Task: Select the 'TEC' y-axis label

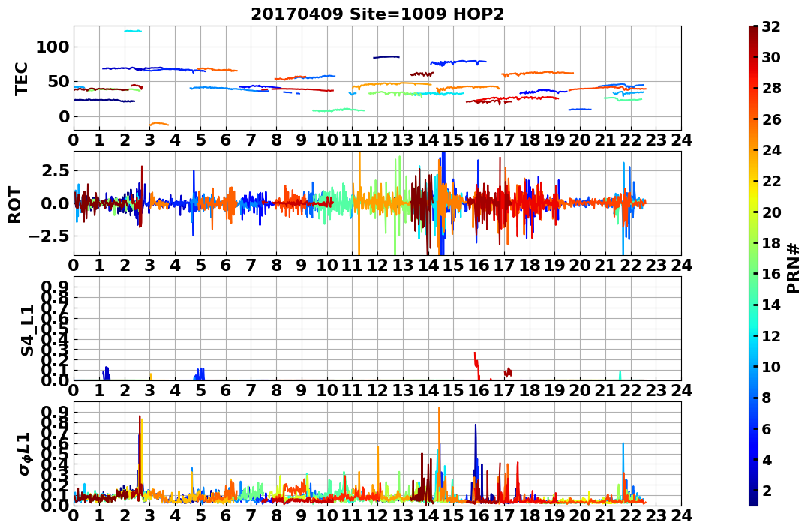Action: click(21, 78)
